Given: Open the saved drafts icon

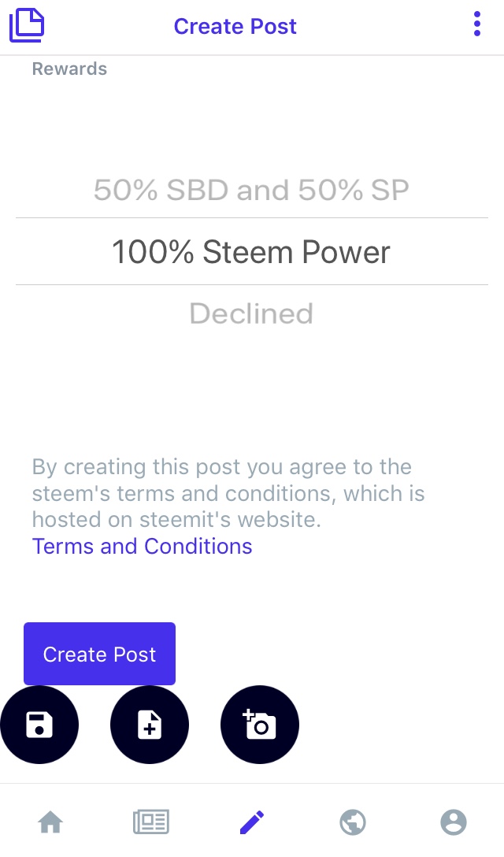Looking at the screenshot, I should 27,25.
